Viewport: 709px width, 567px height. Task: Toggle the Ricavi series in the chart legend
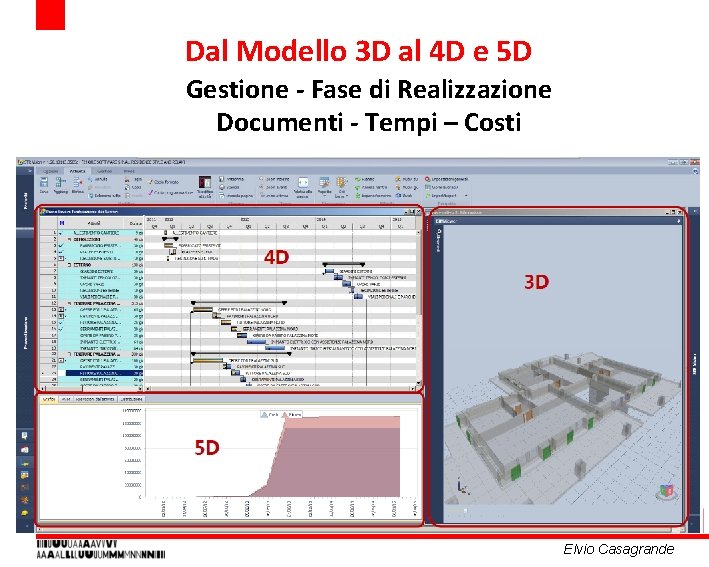(292, 415)
